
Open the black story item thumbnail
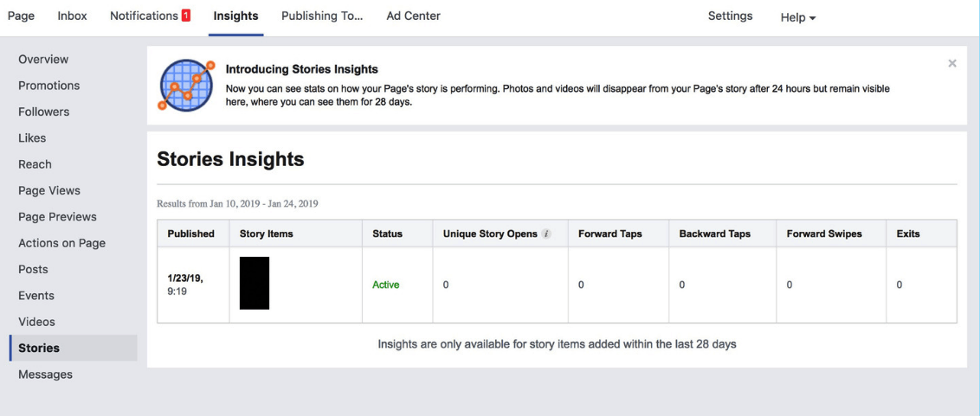click(x=255, y=283)
